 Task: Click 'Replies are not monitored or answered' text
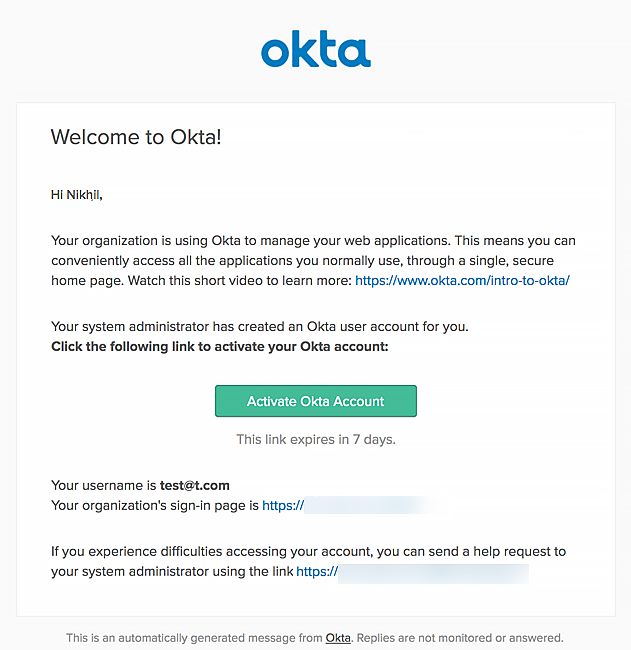point(460,638)
